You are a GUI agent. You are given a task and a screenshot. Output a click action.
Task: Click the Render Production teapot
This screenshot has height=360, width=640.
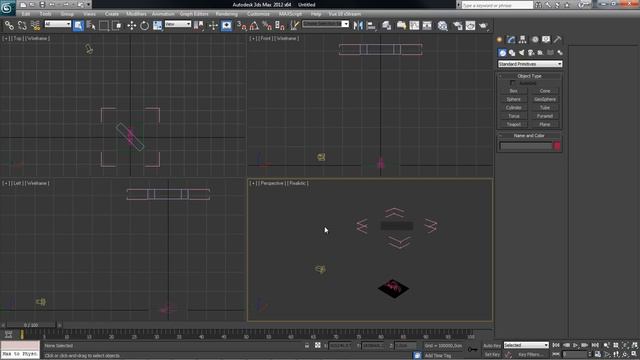point(484,26)
